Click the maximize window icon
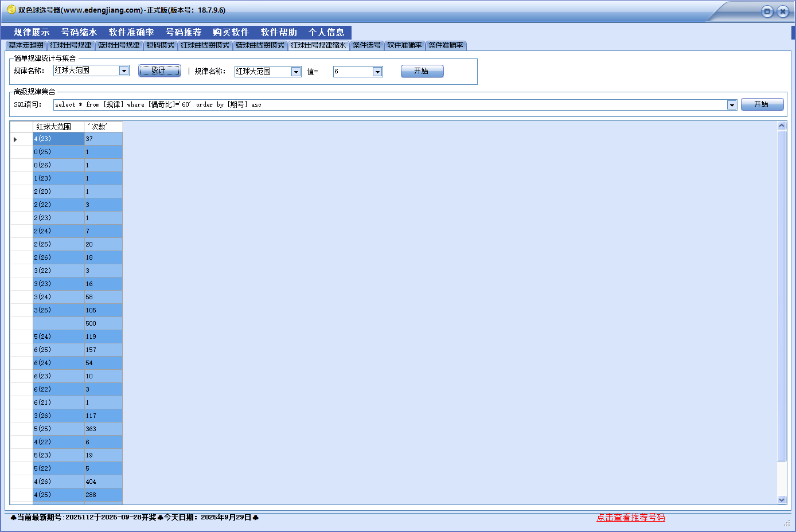The image size is (796, 532). (767, 11)
